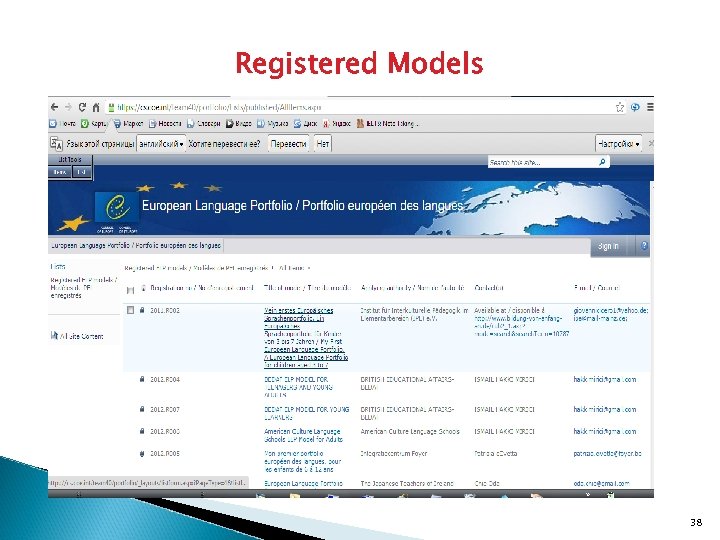Go back using the browser back arrow
Screen dimensions: 720x540
[x=55, y=107]
